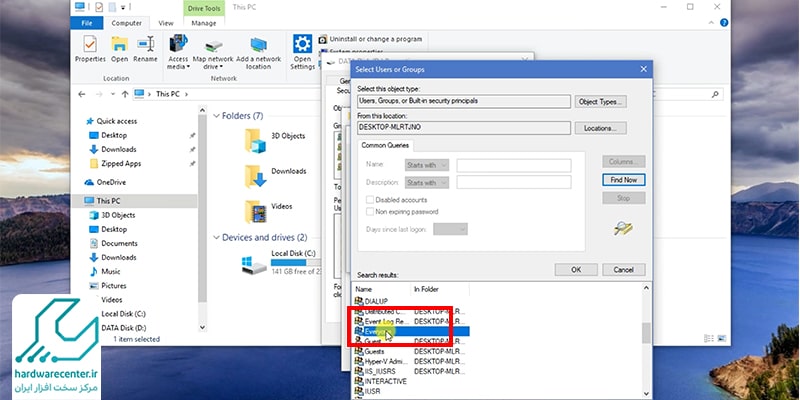The width and height of the screenshot is (800, 400).
Task: Toggle the Non expiring password checkbox
Action: point(370,212)
